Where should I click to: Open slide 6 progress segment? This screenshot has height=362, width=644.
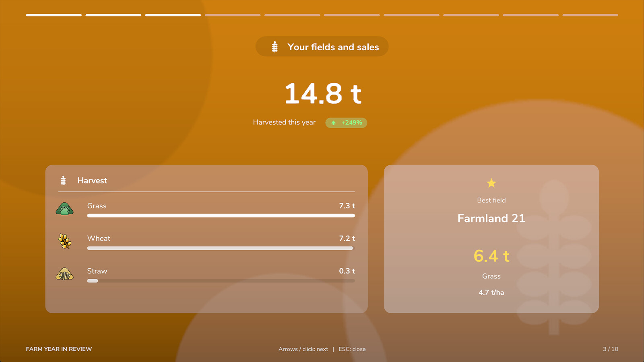tap(352, 15)
